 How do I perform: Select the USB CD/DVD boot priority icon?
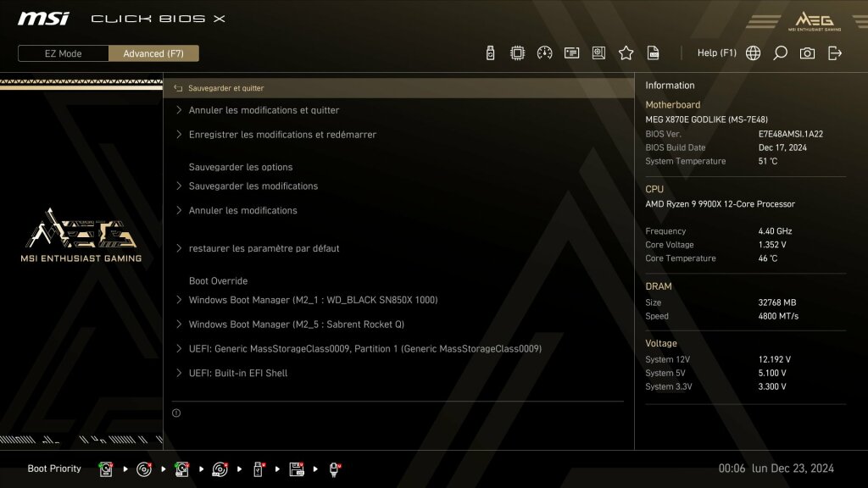(220, 469)
